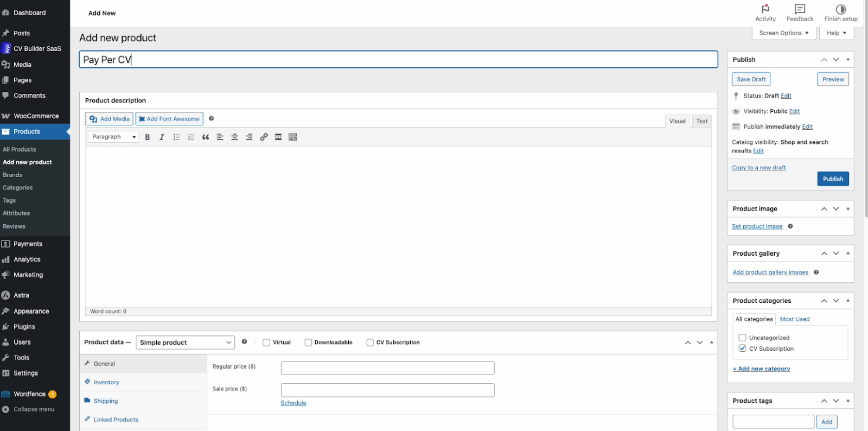Click into Regular price field

[387, 368]
